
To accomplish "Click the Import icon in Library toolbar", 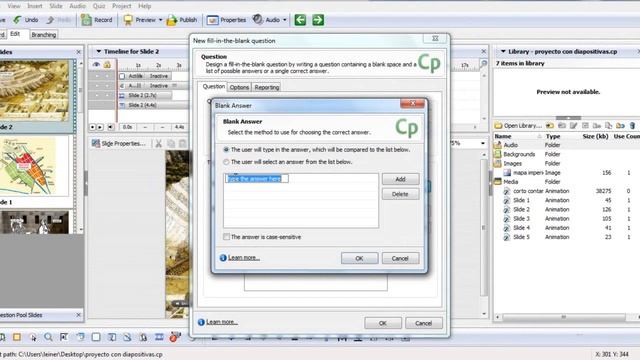I will tap(550, 126).
